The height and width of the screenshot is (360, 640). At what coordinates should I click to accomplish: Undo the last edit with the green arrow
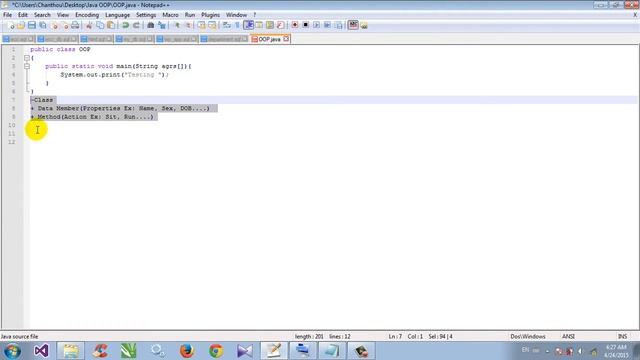pyautogui.click(x=125, y=25)
